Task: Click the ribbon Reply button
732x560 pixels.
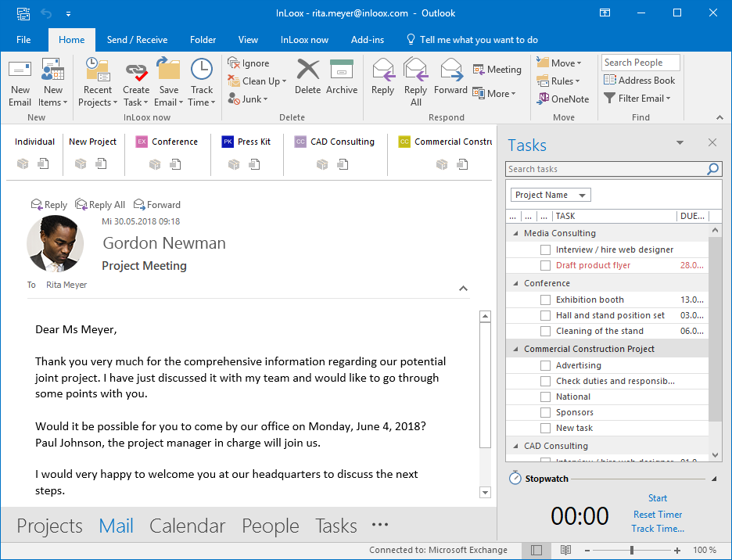Action: pyautogui.click(x=382, y=76)
